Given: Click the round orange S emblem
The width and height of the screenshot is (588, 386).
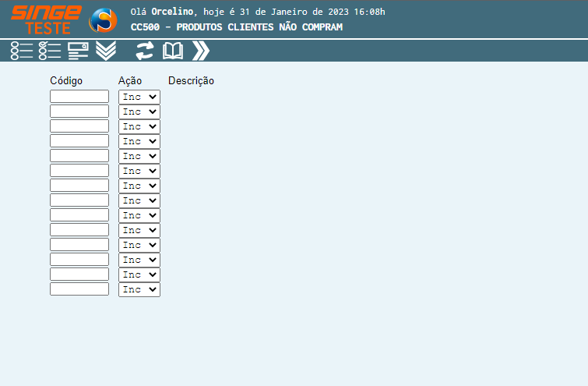Looking at the screenshot, I should coord(103,20).
